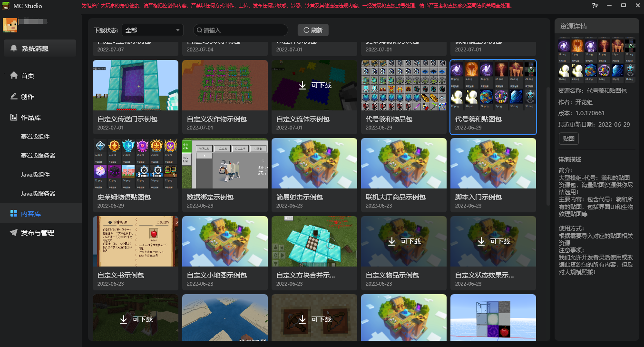Click the 自定义小地图示例包 title text
This screenshot has height=347, width=644.
pyautogui.click(x=217, y=275)
